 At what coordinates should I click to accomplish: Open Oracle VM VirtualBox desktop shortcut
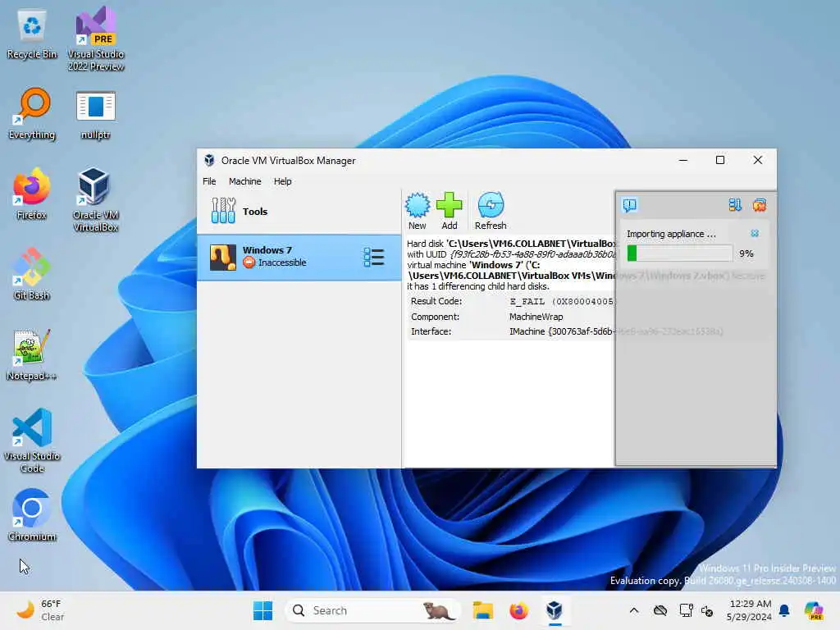pyautogui.click(x=95, y=200)
